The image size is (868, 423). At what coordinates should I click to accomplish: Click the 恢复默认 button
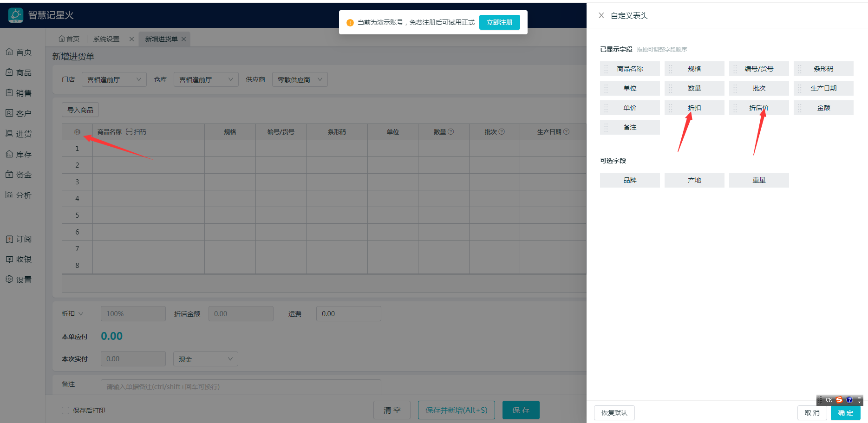point(614,413)
